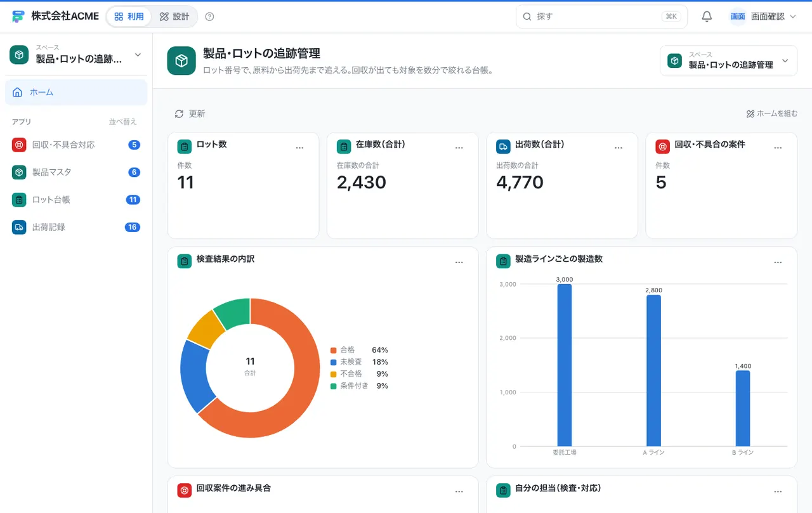Open the ロット数 card more options menu

[300, 148]
